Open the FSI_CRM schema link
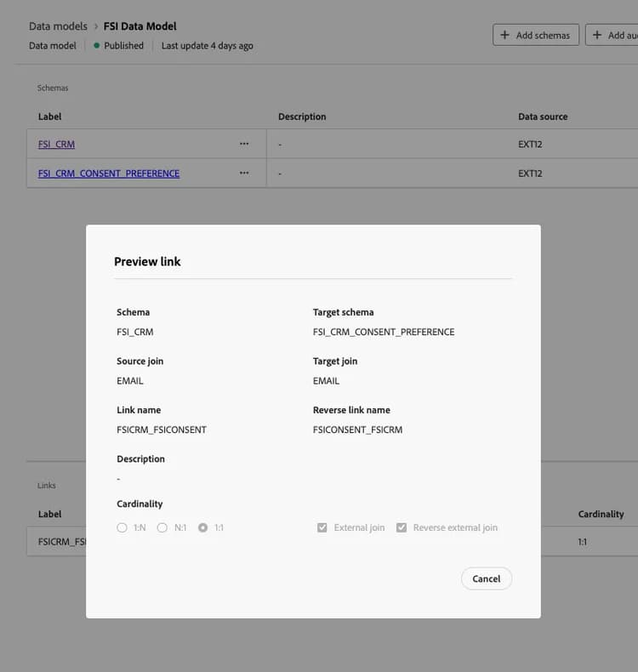The image size is (638, 672). [56, 145]
